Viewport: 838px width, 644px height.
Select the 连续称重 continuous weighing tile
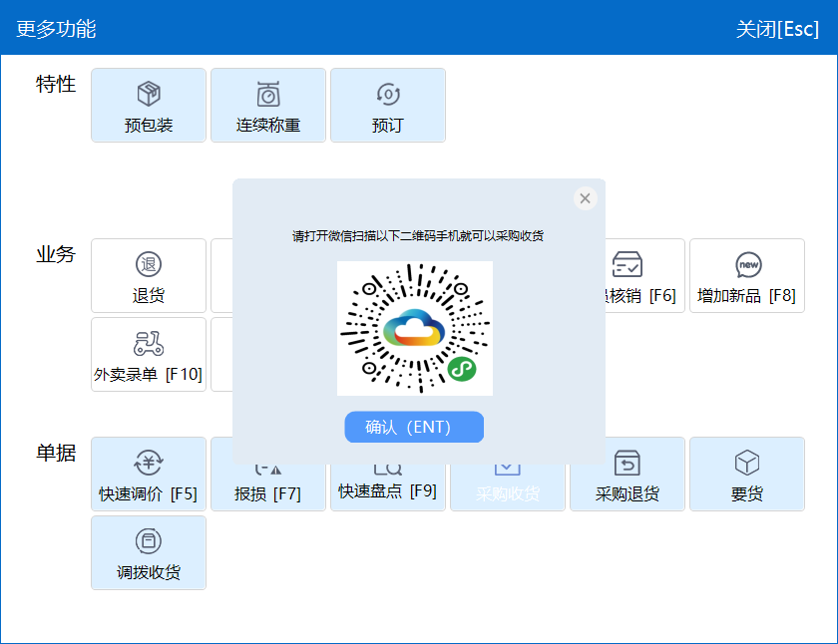[x=268, y=106]
